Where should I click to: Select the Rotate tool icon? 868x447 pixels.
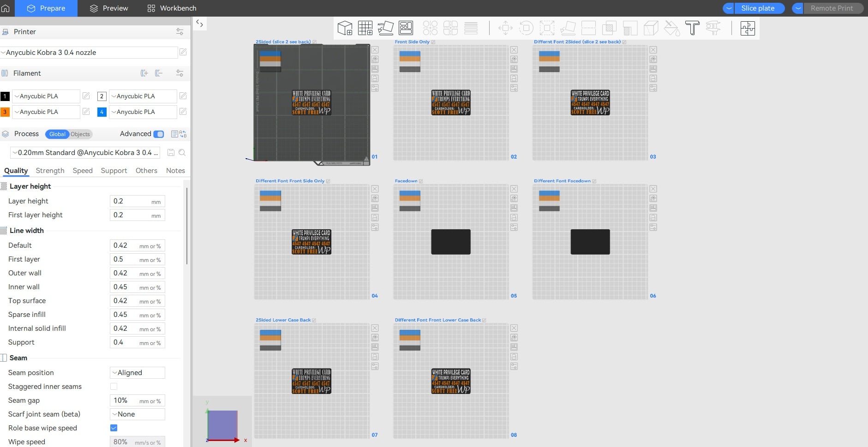(x=526, y=28)
